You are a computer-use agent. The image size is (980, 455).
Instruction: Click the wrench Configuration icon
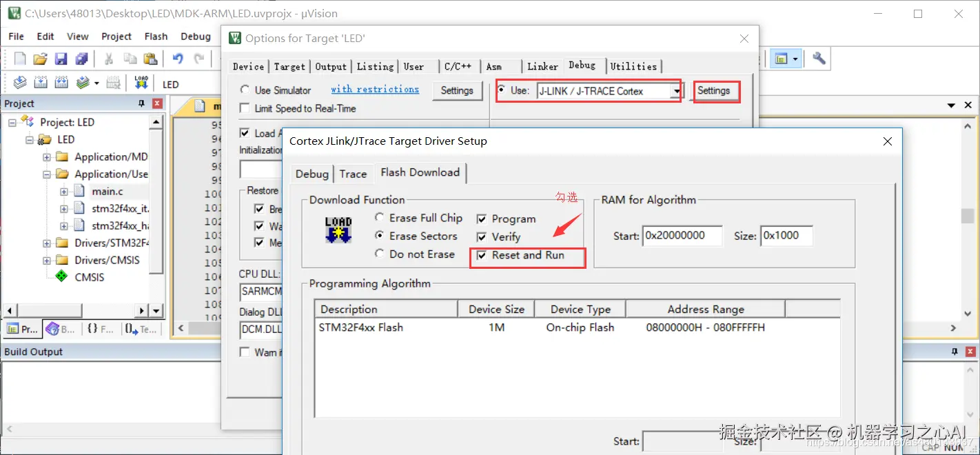pos(819,59)
